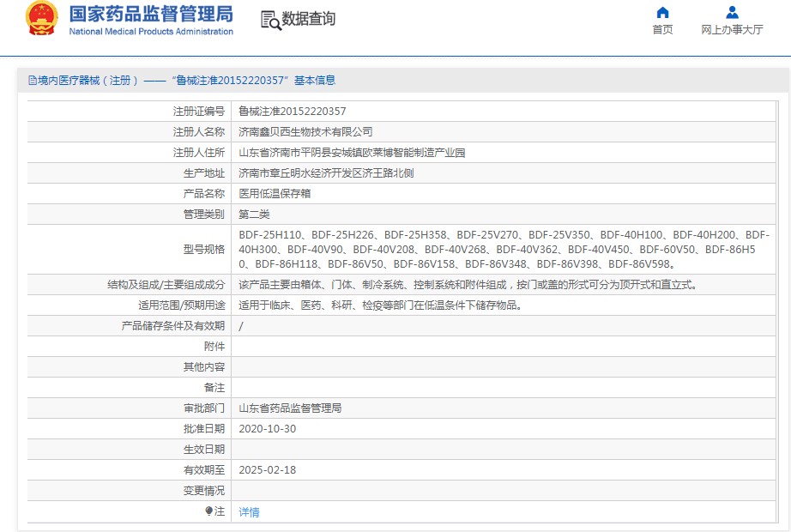Click the 型号规格 label
The height and width of the screenshot is (532, 791).
tap(204, 250)
